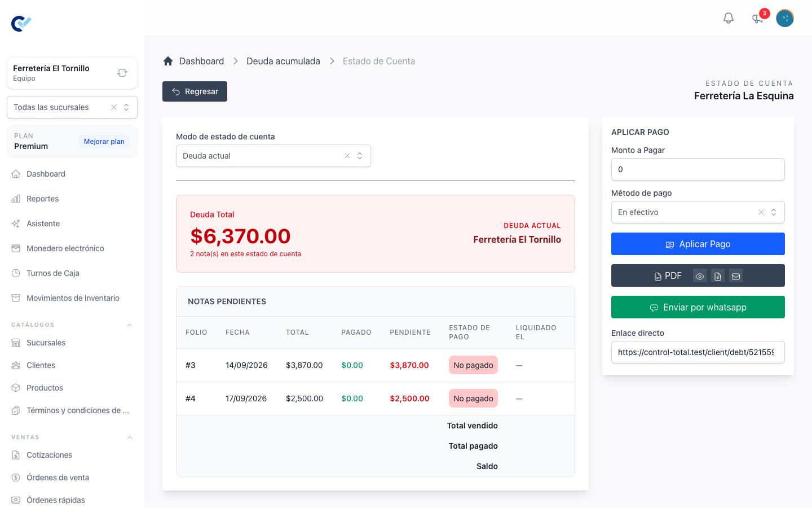This screenshot has width=812, height=508.
Task: Download PDF with the file-arrow icon
Action: (718, 276)
